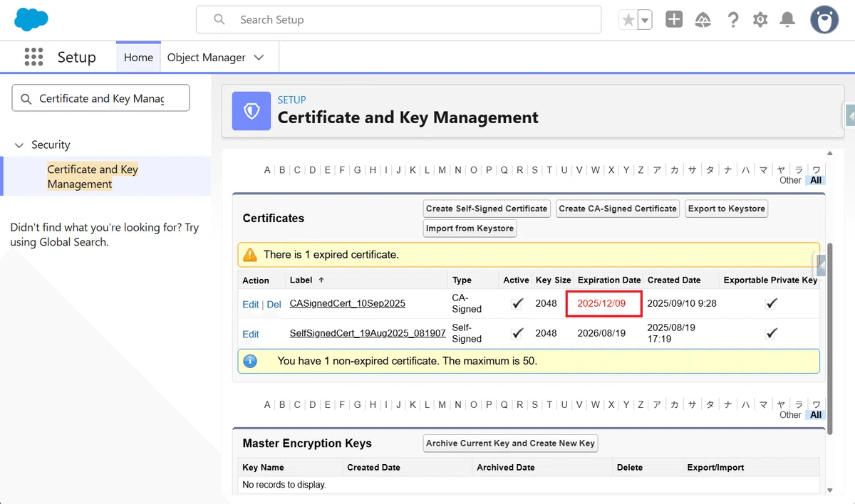Open the Help question mark icon

coord(733,20)
